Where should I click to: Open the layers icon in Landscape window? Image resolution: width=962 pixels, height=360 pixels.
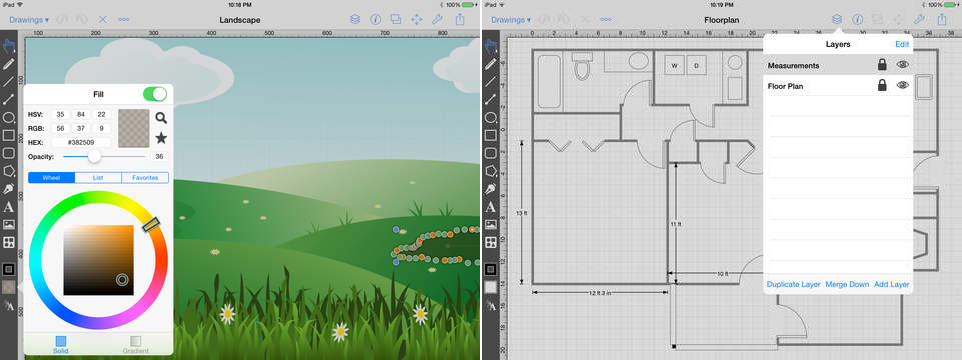pos(355,20)
